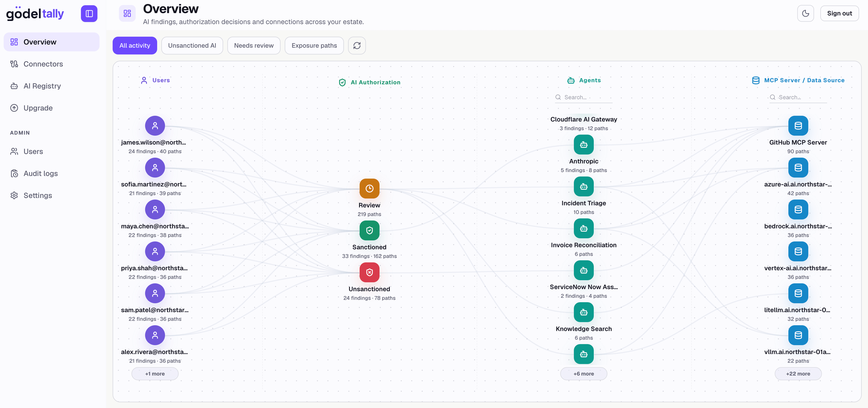Expand agents with +6 more
868x408 pixels.
pyautogui.click(x=584, y=374)
